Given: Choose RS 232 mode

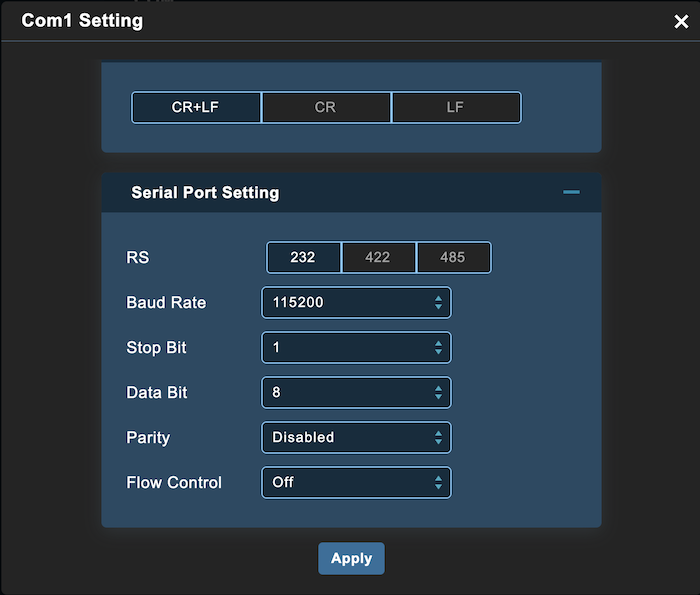Looking at the screenshot, I should click(303, 257).
